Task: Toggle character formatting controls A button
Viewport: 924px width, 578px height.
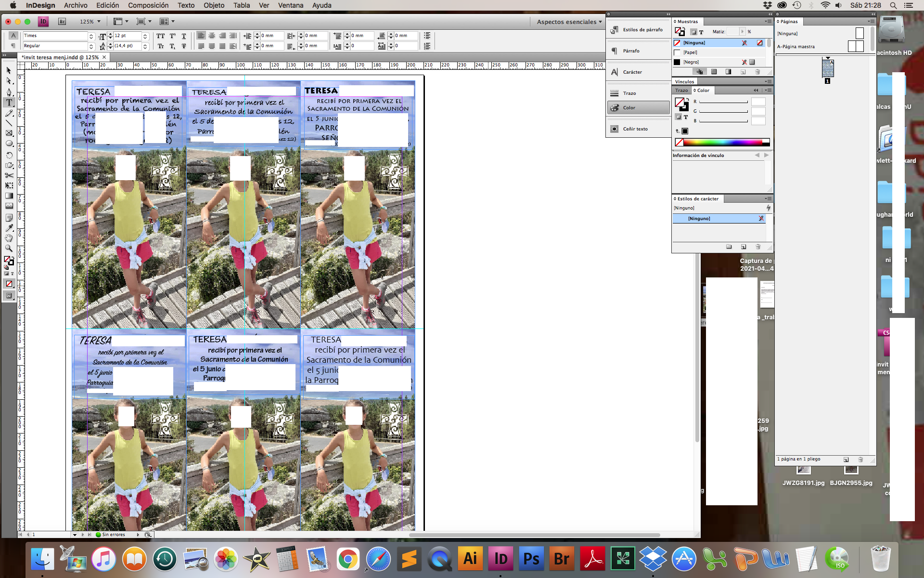Action: (13, 36)
